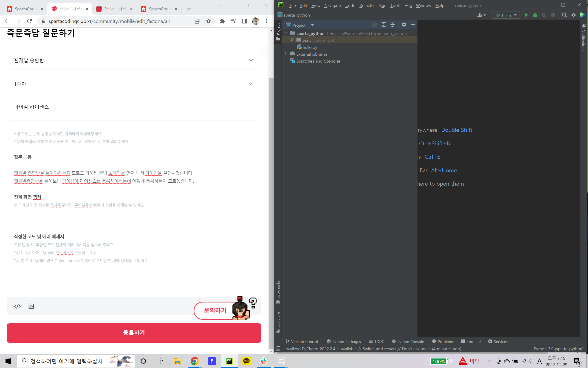The image size is (588, 368).
Task: Click Run with Coverage icon in PyCharm
Action: tap(544, 15)
